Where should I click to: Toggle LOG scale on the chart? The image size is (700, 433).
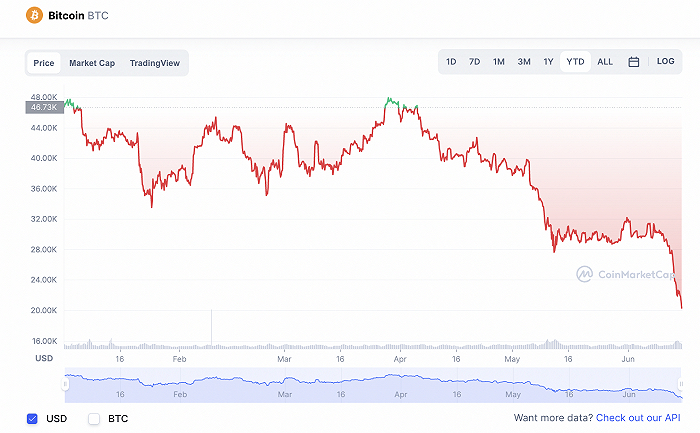tap(665, 62)
